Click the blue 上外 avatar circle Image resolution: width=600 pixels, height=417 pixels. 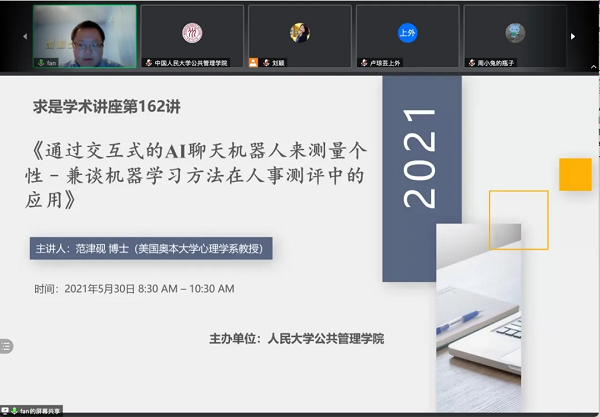coord(407,32)
